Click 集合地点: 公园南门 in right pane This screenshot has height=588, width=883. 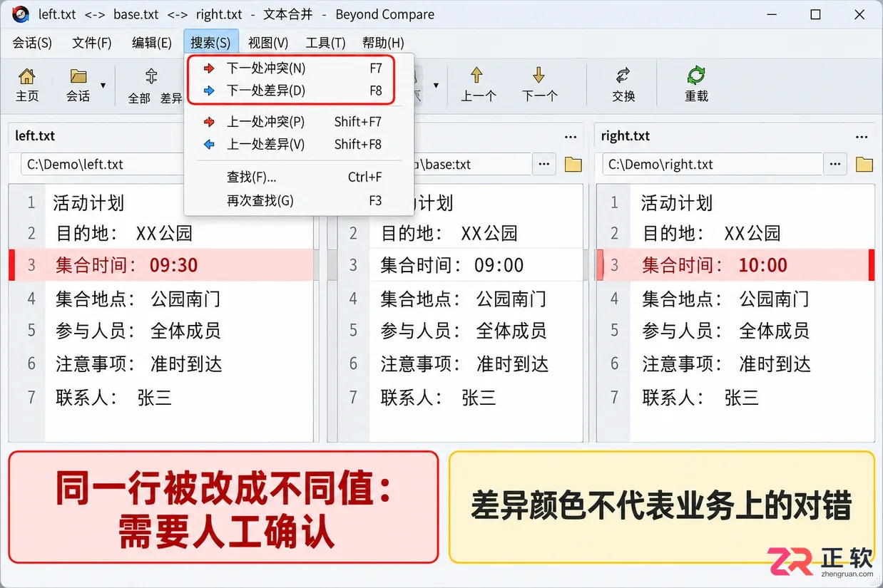(x=726, y=299)
